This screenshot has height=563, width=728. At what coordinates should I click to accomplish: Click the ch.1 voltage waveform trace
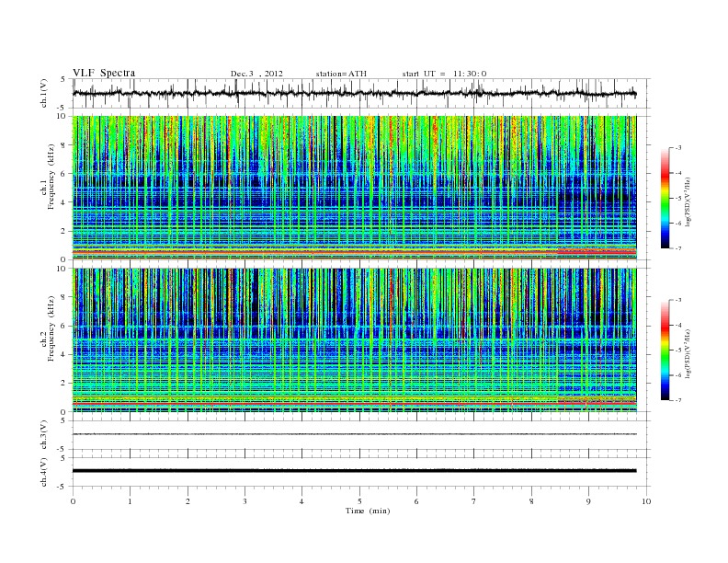(354, 93)
